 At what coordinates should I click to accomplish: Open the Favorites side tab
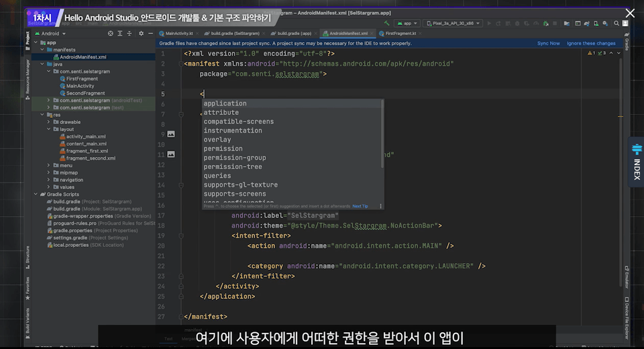coord(28,288)
